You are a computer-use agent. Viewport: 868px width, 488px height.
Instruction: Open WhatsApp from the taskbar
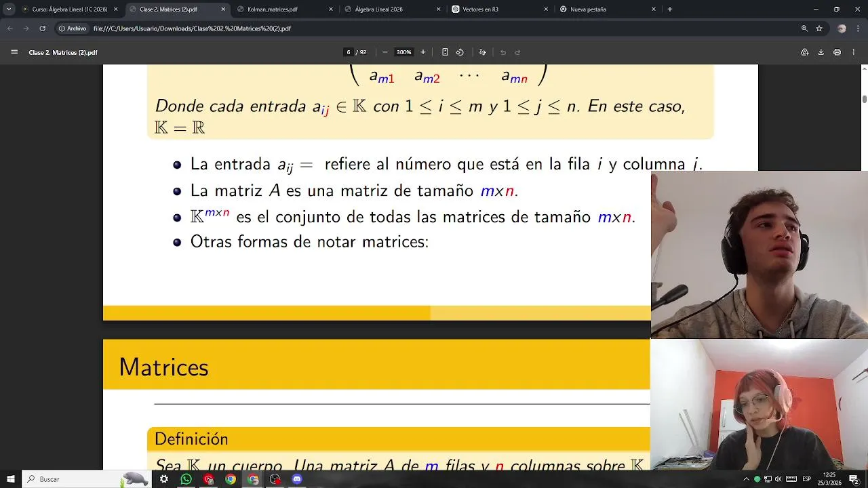186,479
